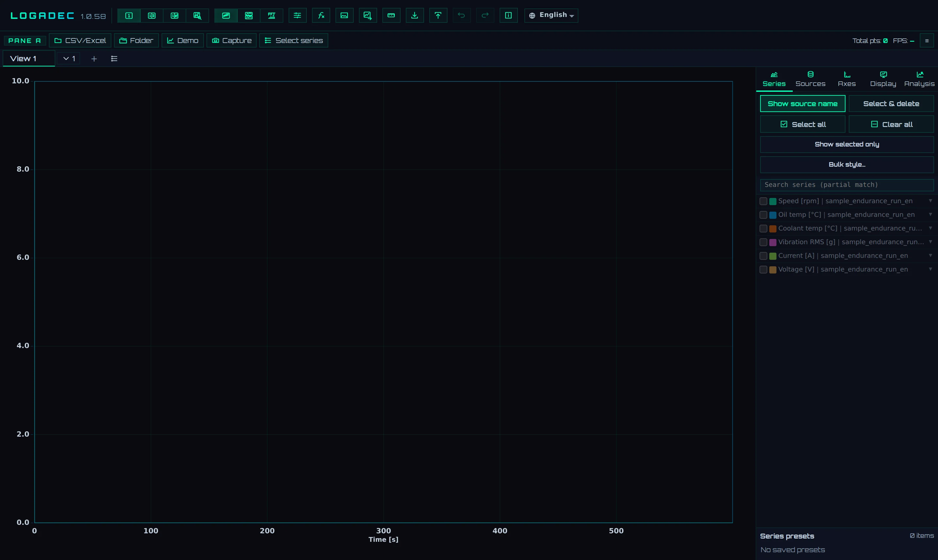Open the FFT view mode

click(x=272, y=16)
